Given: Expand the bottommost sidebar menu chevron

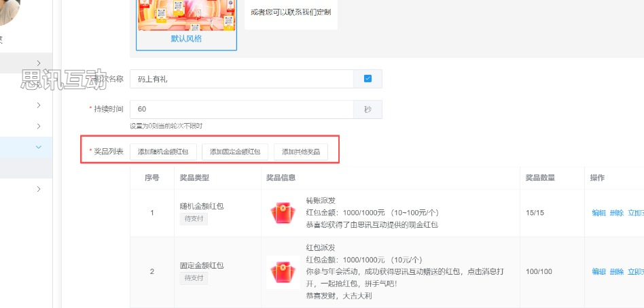Looking at the screenshot, I should click(x=39, y=188).
